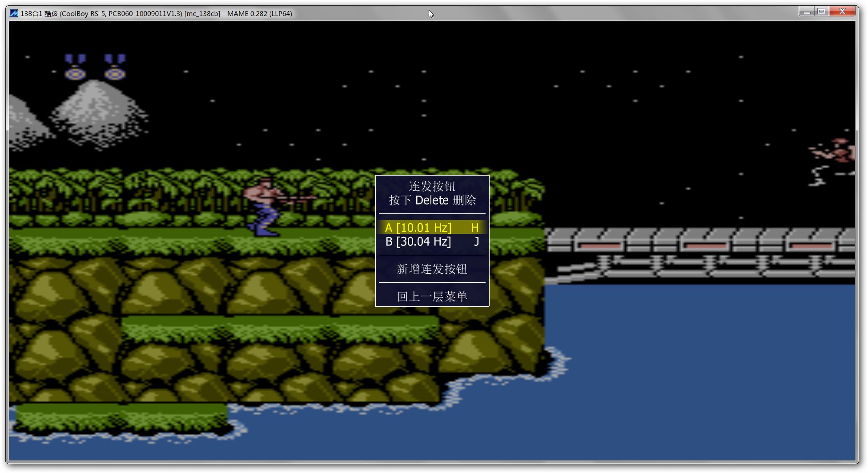Click the first lives medal icon
This screenshot has width=868, height=473.
pyautogui.click(x=75, y=67)
